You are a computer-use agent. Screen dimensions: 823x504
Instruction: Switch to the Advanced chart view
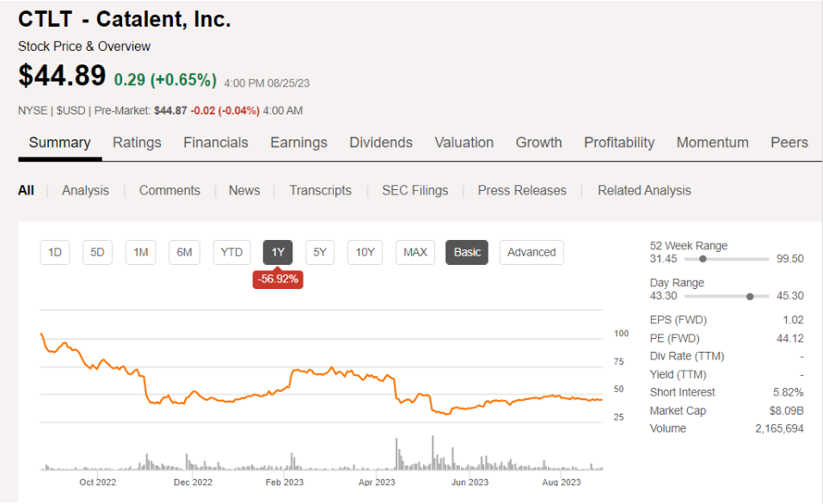(531, 252)
